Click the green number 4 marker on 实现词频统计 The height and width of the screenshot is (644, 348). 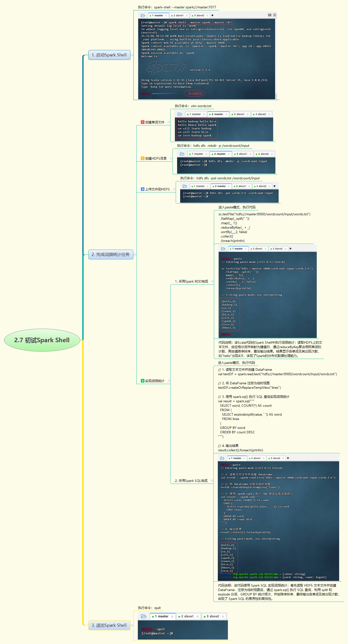143,381
